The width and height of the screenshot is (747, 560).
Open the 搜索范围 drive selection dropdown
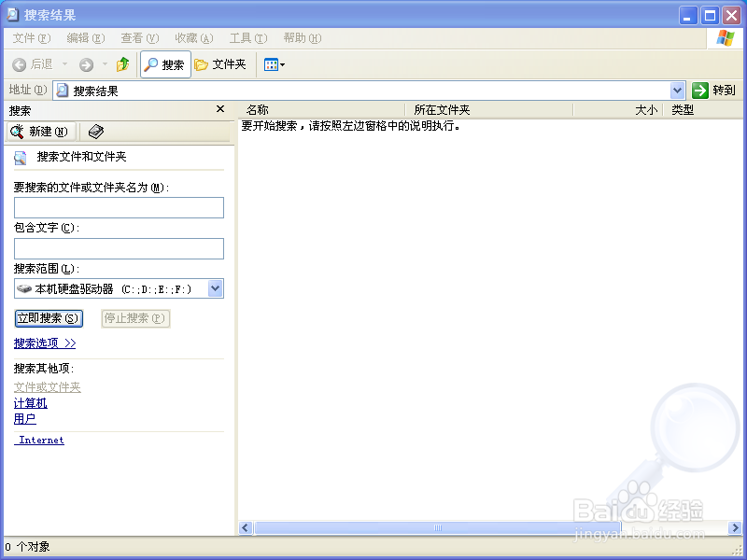216,288
